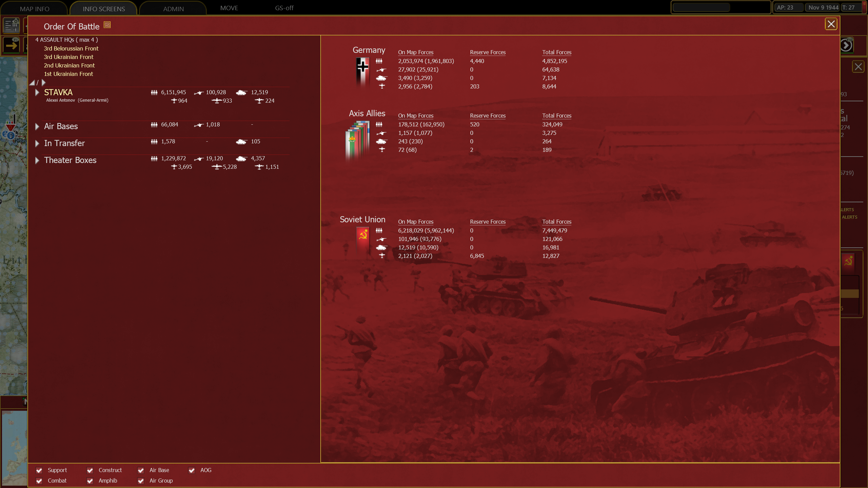The image size is (868, 488).
Task: Open the MAP INFO tab
Action: (x=35, y=9)
